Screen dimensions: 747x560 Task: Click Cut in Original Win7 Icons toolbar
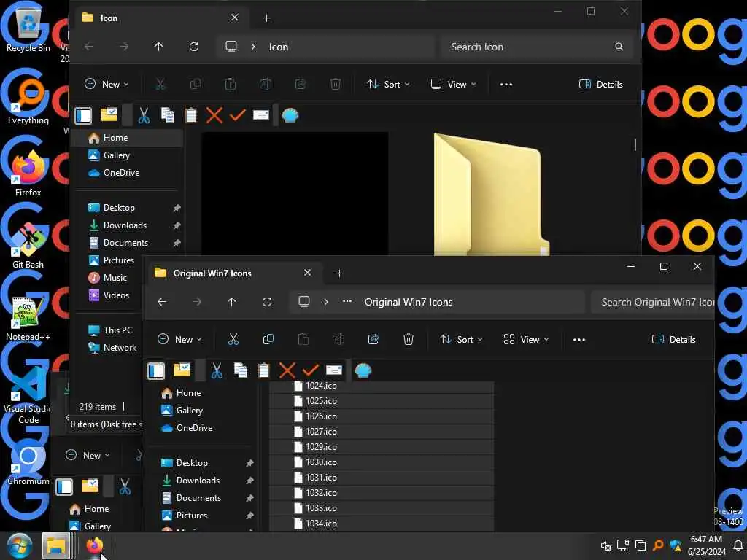pyautogui.click(x=233, y=339)
